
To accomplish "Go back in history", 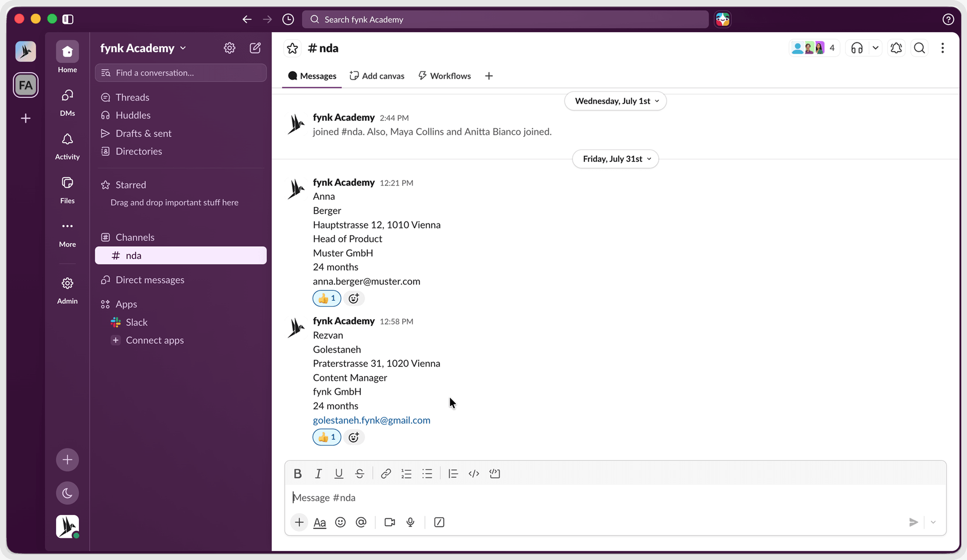I will click(x=247, y=19).
